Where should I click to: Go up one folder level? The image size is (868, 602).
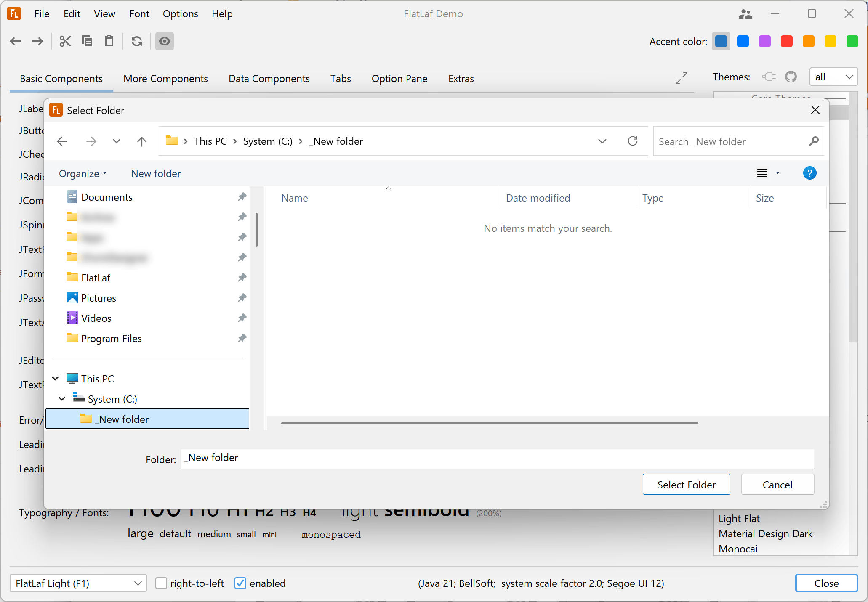(142, 141)
